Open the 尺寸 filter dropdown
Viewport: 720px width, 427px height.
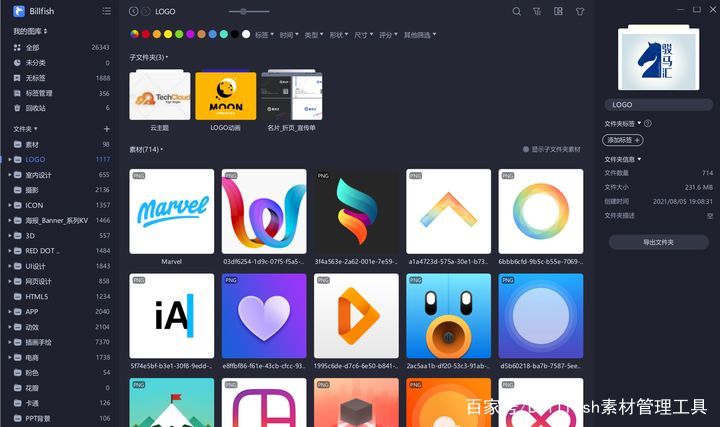coord(363,35)
